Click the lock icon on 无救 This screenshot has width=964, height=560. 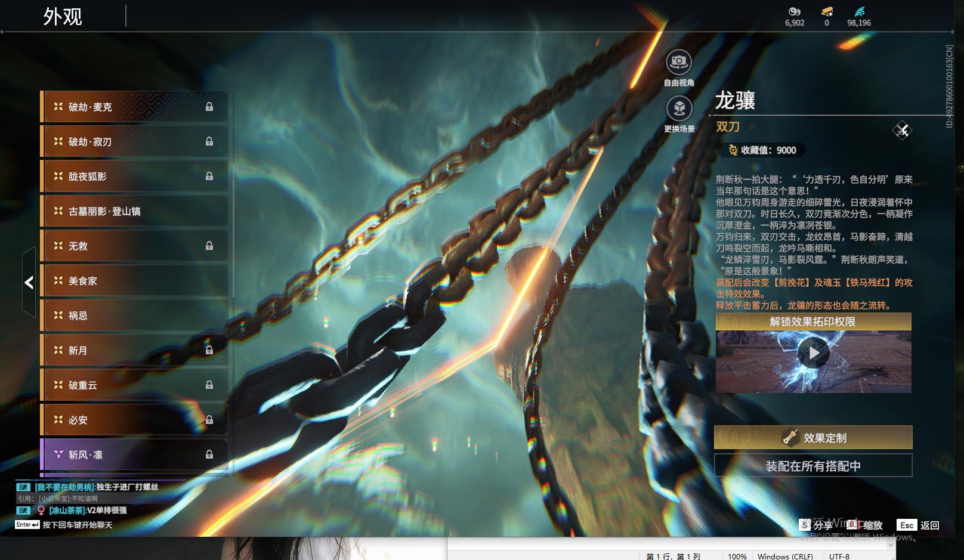(209, 246)
